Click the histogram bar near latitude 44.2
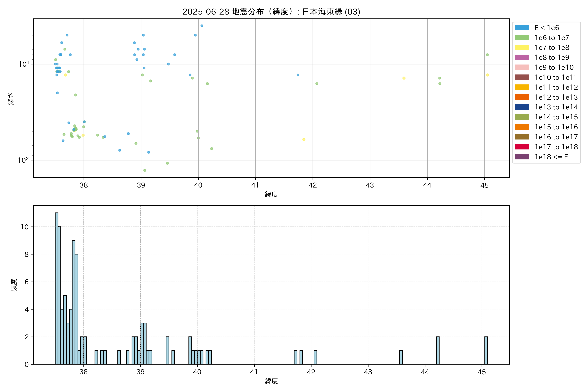 (438, 351)
